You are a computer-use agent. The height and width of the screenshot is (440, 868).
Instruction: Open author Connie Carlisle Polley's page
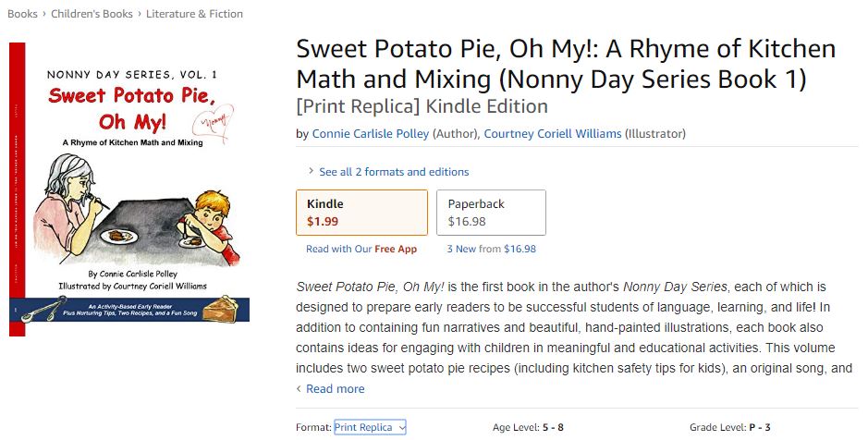[x=371, y=134]
